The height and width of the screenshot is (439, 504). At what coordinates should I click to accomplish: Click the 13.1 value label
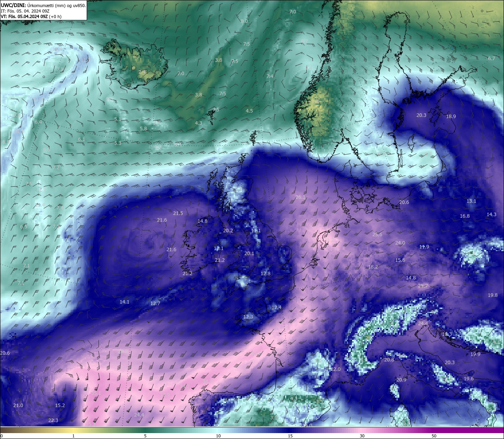[471, 201]
